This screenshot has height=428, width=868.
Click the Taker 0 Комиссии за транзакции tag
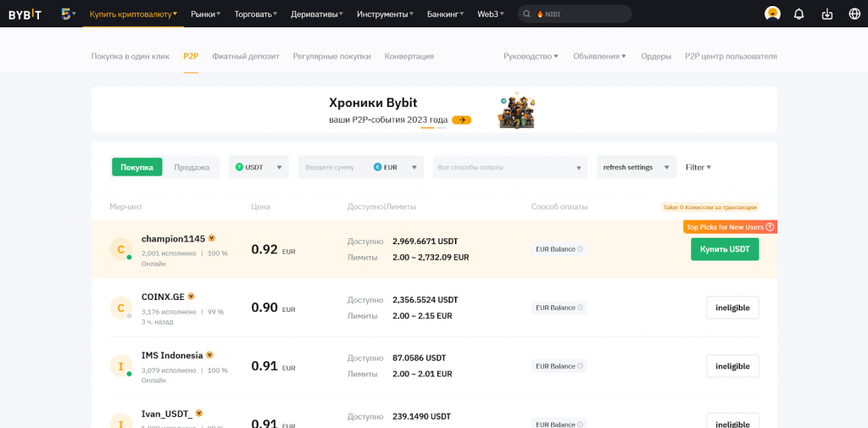[709, 207]
